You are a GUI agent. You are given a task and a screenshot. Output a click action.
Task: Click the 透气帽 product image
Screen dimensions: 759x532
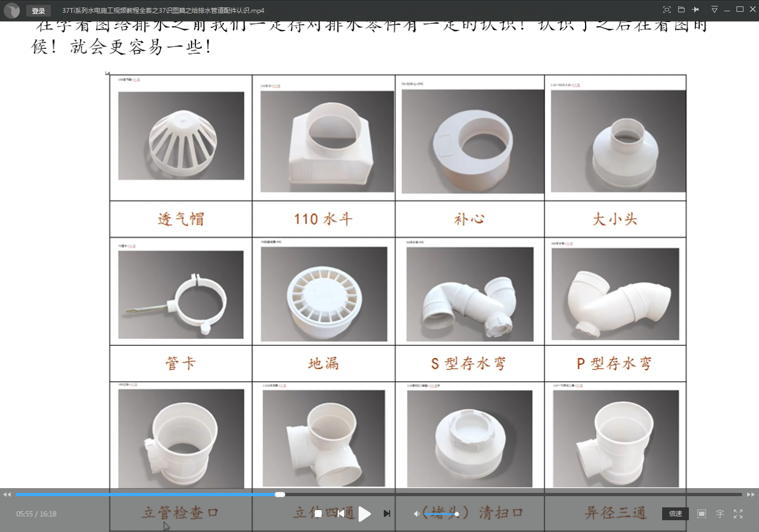click(181, 136)
